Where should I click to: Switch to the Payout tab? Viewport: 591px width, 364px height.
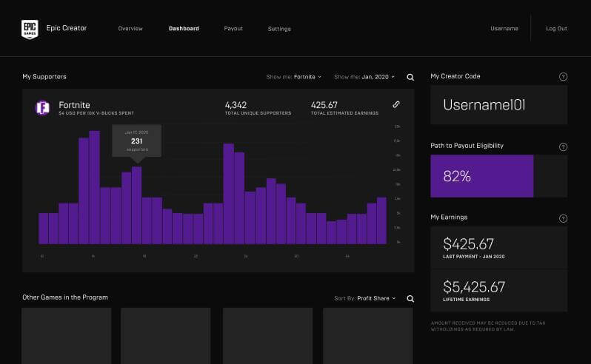[x=233, y=29]
